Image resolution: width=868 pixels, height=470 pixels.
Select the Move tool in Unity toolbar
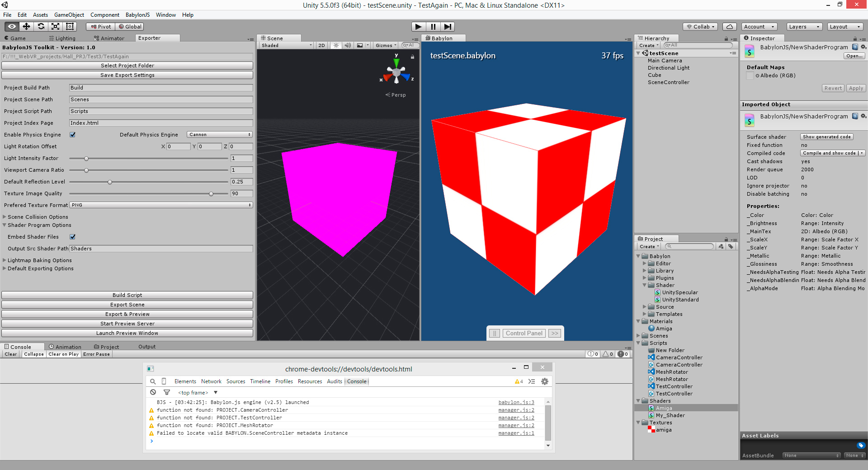click(26, 27)
